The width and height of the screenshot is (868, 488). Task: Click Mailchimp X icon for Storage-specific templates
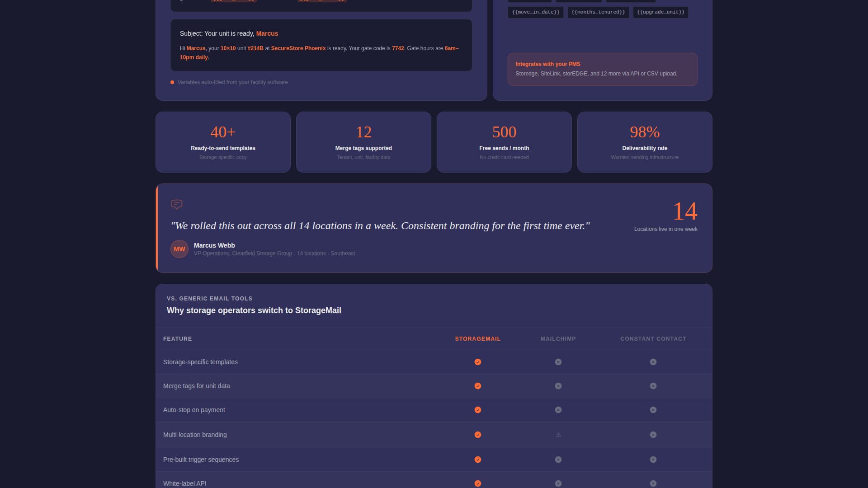click(x=558, y=362)
